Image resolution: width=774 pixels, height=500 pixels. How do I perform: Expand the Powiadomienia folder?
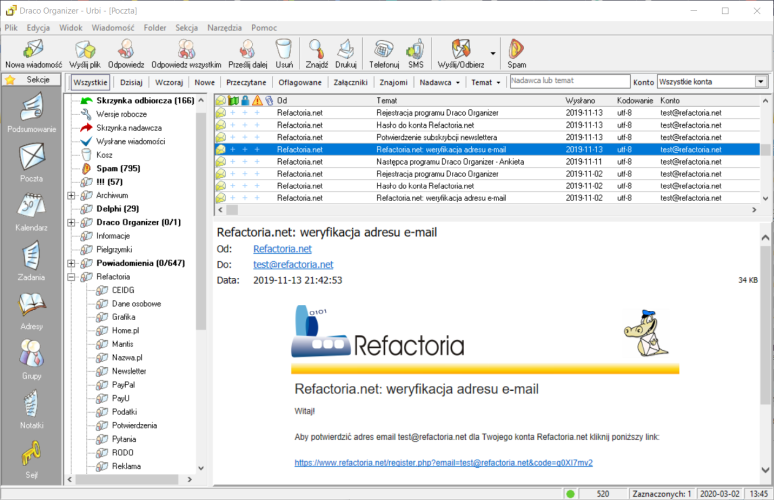[71, 263]
